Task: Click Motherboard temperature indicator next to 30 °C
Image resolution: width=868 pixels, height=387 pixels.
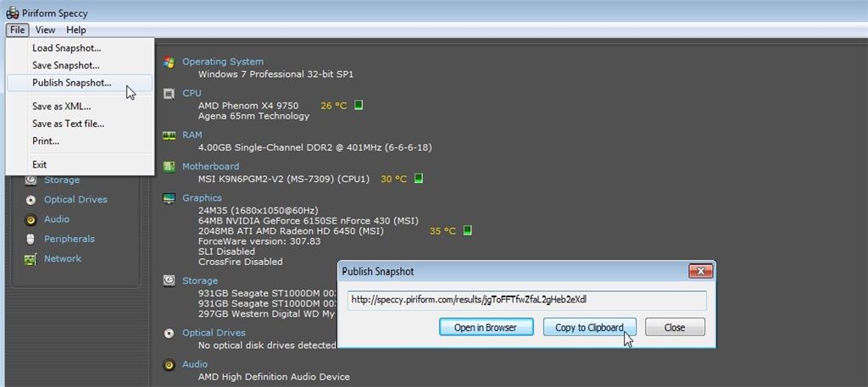Action: pyautogui.click(x=419, y=179)
